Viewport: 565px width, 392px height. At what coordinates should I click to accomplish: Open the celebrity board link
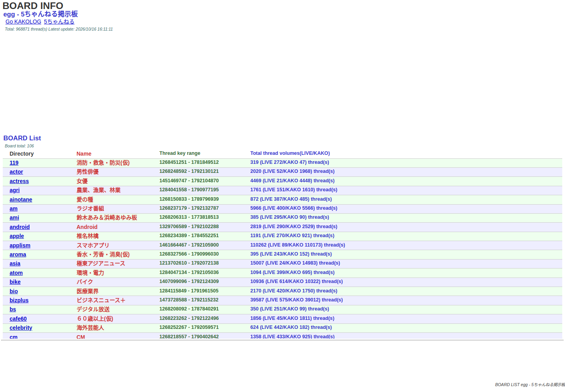21,328
